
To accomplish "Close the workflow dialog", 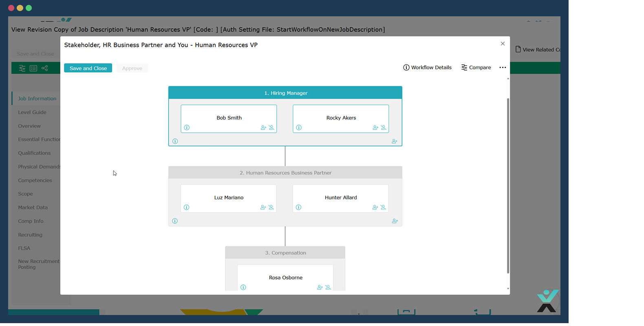I will click(x=503, y=44).
